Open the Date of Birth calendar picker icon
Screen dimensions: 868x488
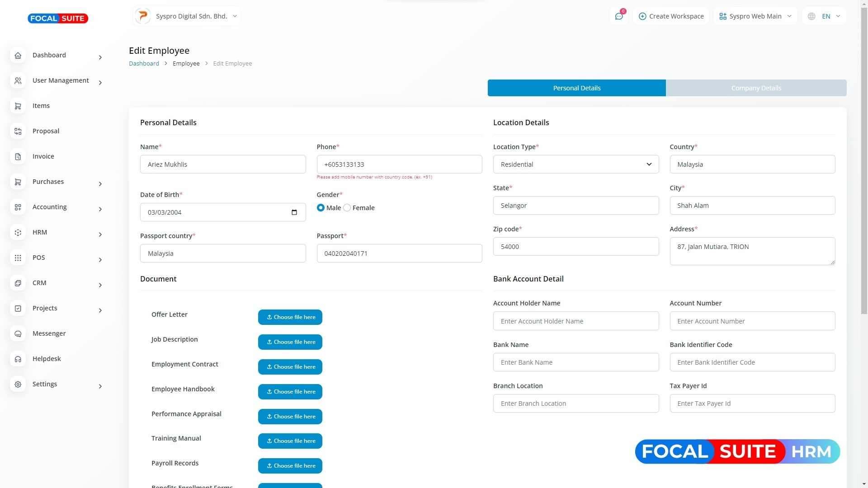coord(294,212)
